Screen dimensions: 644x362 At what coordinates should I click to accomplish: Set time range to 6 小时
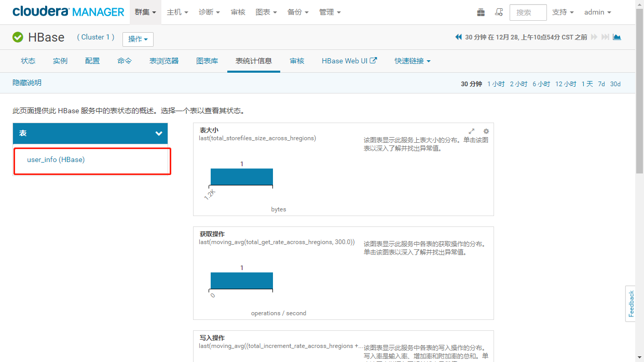click(x=541, y=84)
